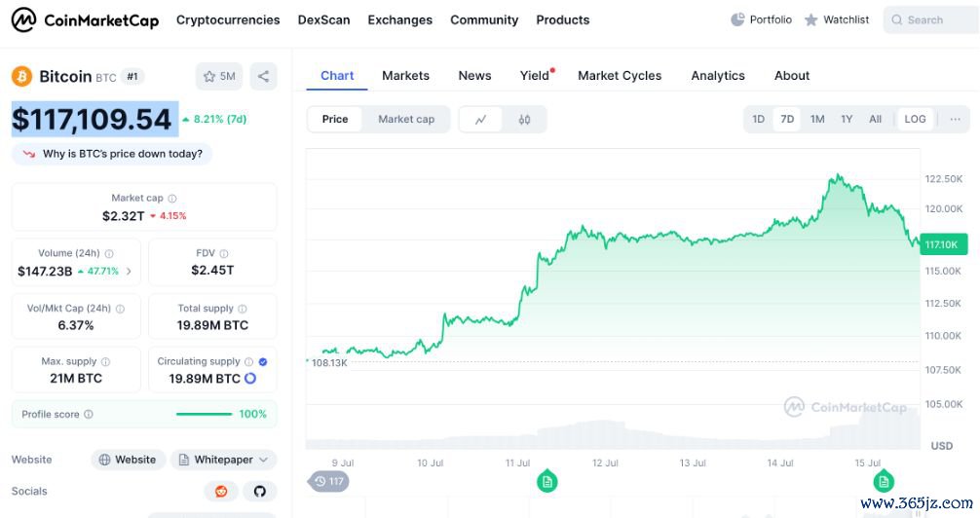Toggle LOG scale on chart
This screenshot has width=980, height=518.
click(915, 120)
